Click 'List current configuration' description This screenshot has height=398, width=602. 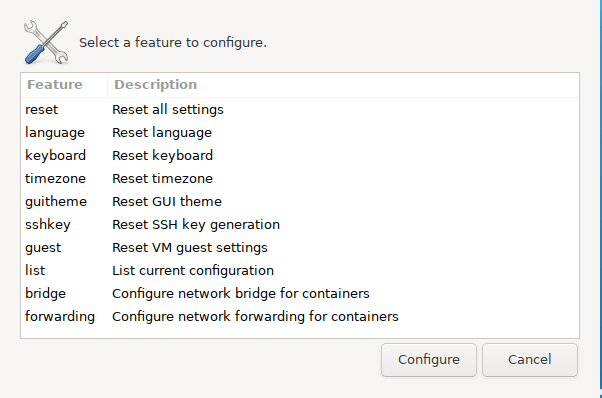[193, 271]
